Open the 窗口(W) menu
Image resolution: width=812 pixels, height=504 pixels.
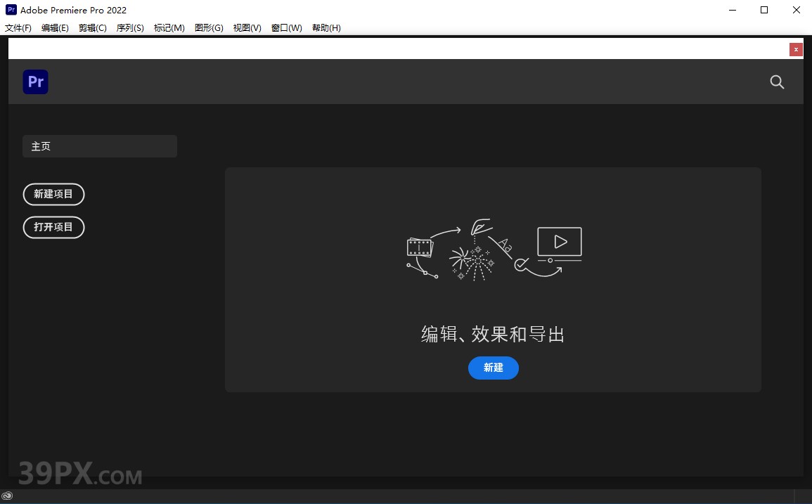(x=286, y=28)
